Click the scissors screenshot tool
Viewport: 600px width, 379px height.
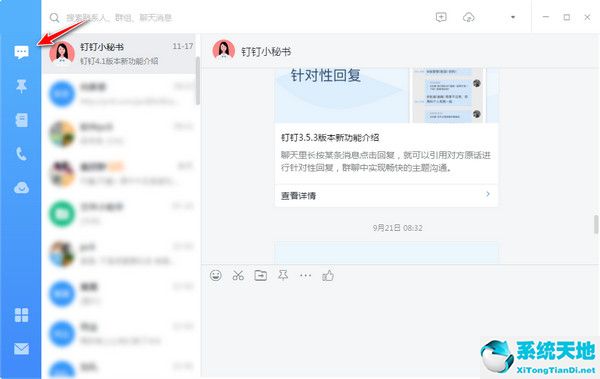pyautogui.click(x=238, y=275)
